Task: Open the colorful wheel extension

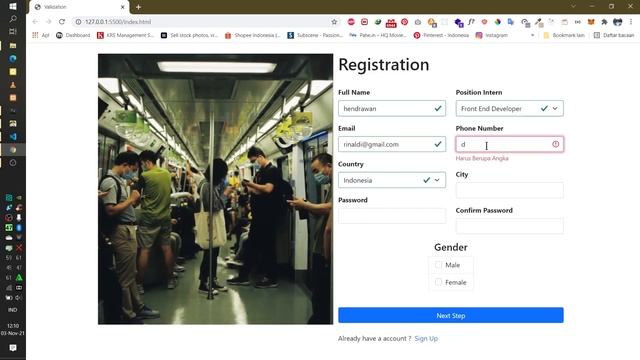Action: click(498, 22)
